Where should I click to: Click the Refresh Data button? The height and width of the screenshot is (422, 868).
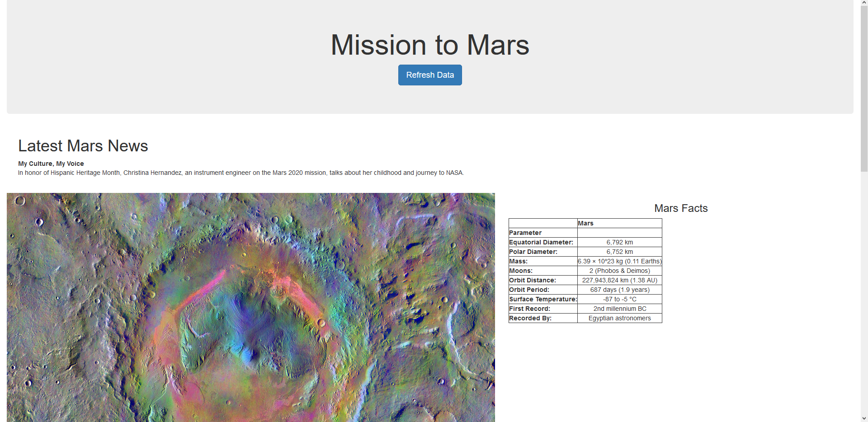(430, 75)
